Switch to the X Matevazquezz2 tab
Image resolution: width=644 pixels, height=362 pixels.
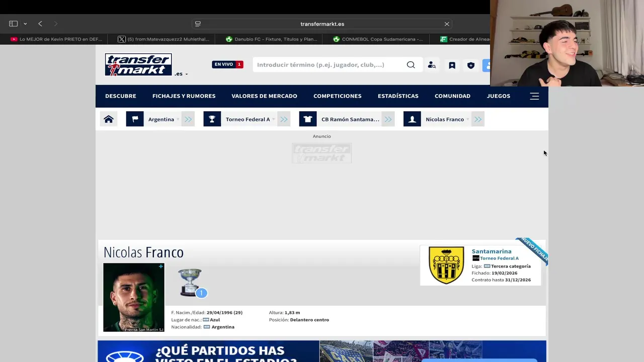pos(163,39)
